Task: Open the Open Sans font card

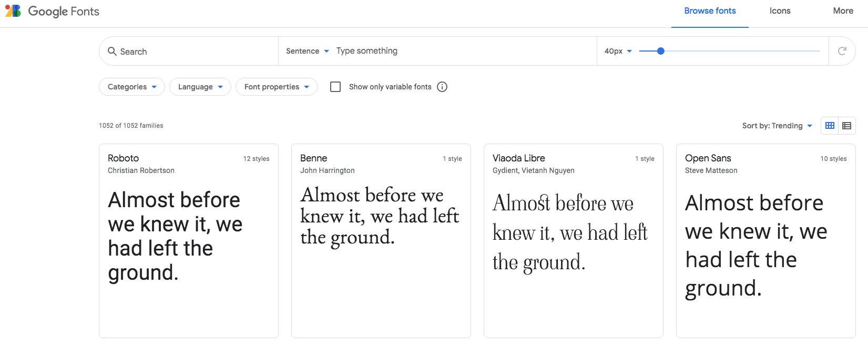Action: (x=765, y=240)
